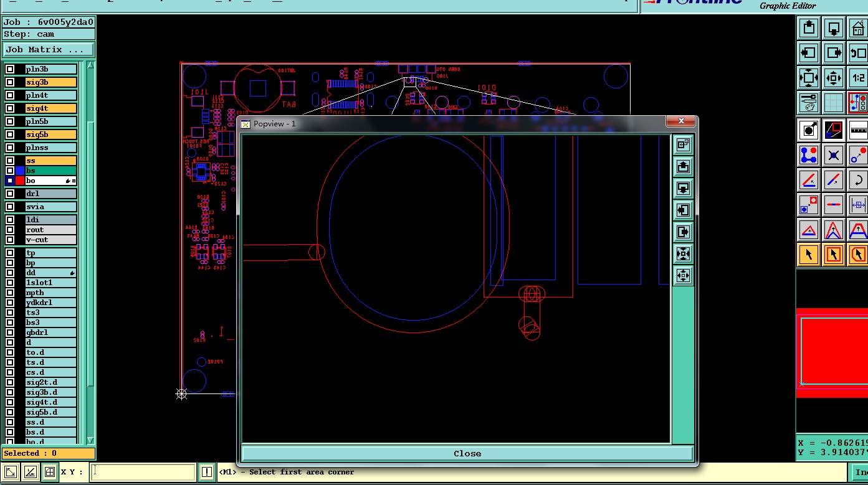Click the grid snap icon beside XY label
Image resolution: width=868 pixels, height=485 pixels.
click(x=50, y=472)
